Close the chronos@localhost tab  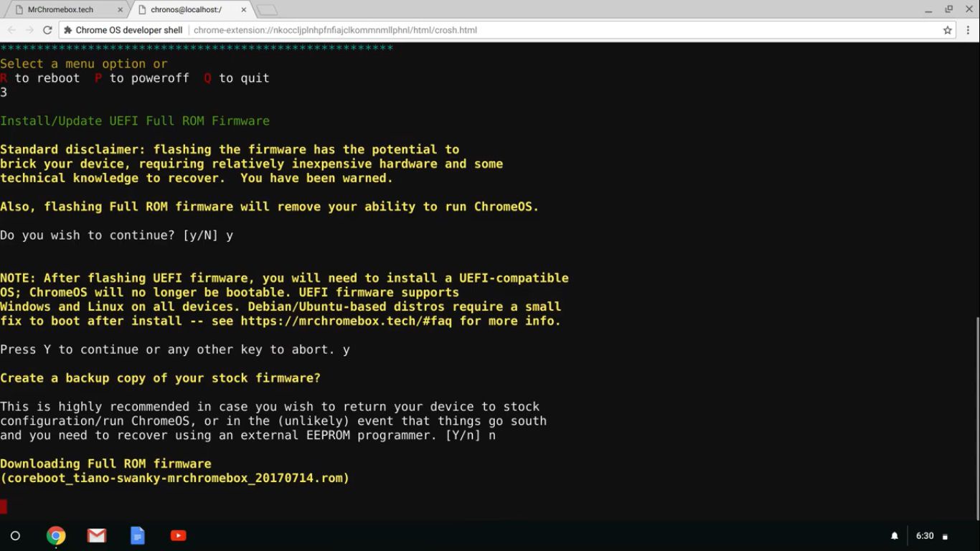244,10
